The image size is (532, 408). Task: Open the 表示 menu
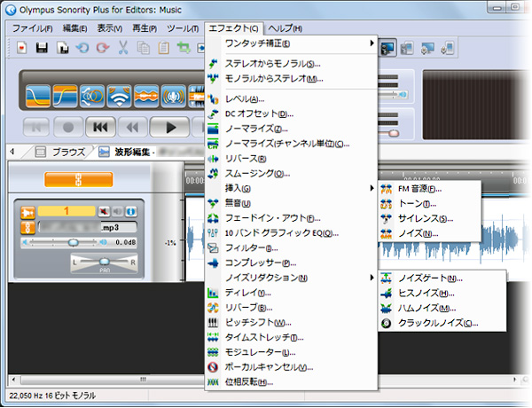coord(110,28)
